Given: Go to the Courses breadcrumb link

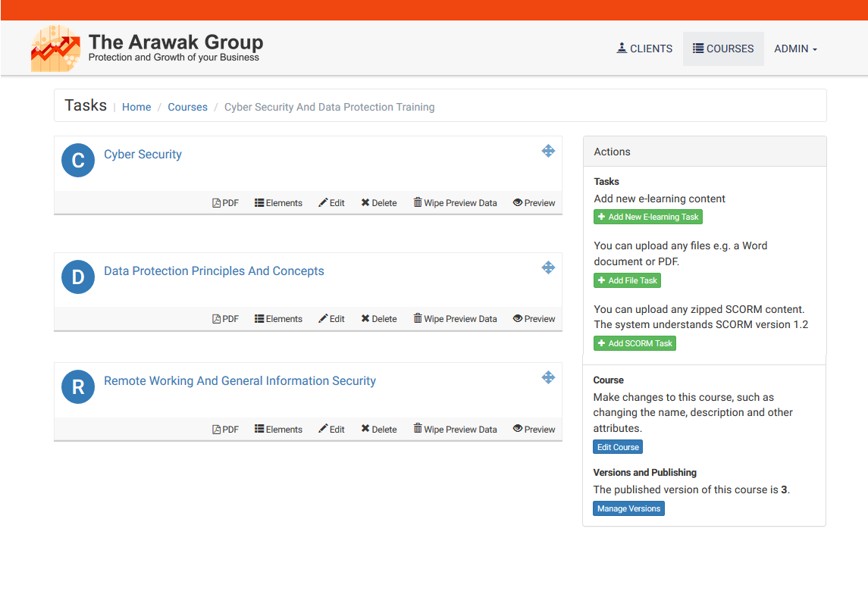Looking at the screenshot, I should coord(188,107).
